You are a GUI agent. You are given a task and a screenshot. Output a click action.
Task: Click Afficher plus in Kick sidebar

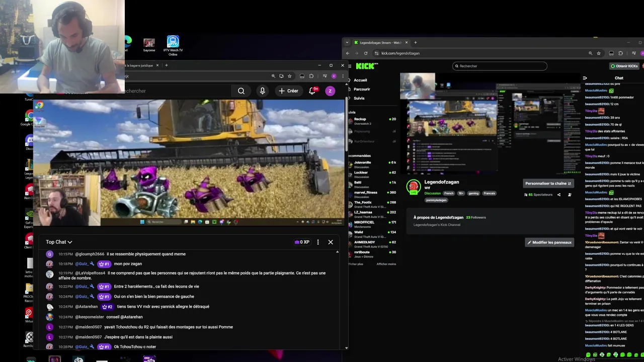click(356, 264)
